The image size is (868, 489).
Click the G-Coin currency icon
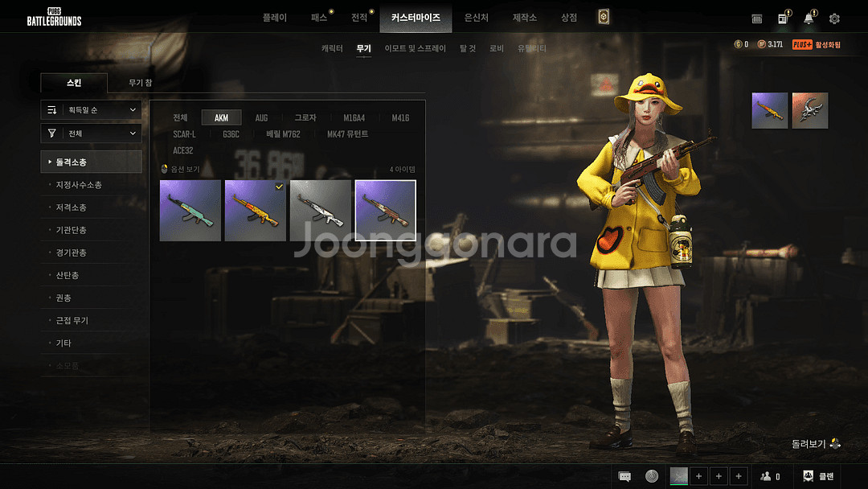pyautogui.click(x=737, y=44)
